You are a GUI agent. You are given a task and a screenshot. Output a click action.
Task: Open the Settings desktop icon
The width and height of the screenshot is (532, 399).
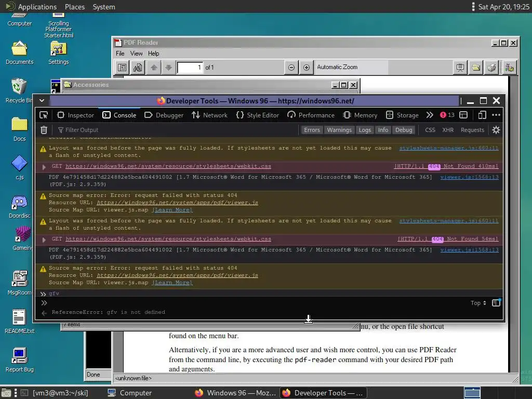58,52
